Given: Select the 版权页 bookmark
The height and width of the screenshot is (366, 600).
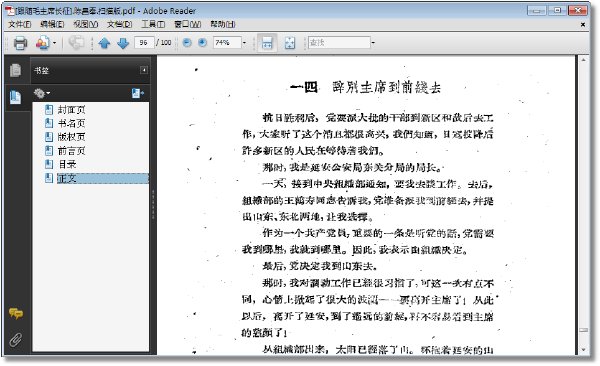Looking at the screenshot, I should tap(71, 137).
